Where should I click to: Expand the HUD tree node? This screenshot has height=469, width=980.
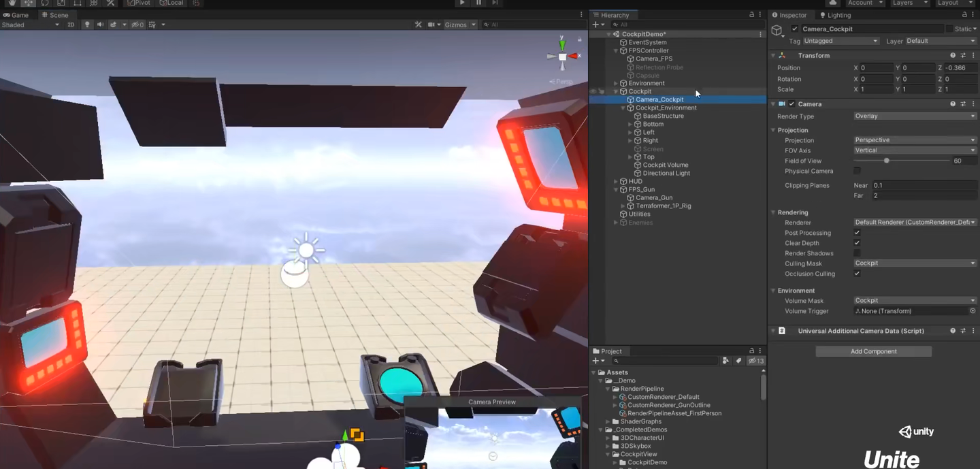coord(616,181)
